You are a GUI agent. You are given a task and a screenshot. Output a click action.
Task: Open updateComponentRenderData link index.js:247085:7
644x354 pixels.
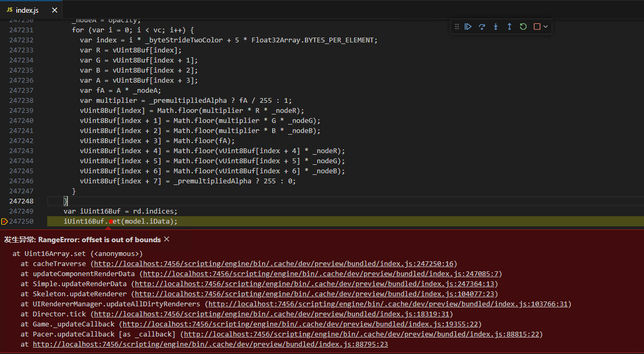[x=321, y=273]
